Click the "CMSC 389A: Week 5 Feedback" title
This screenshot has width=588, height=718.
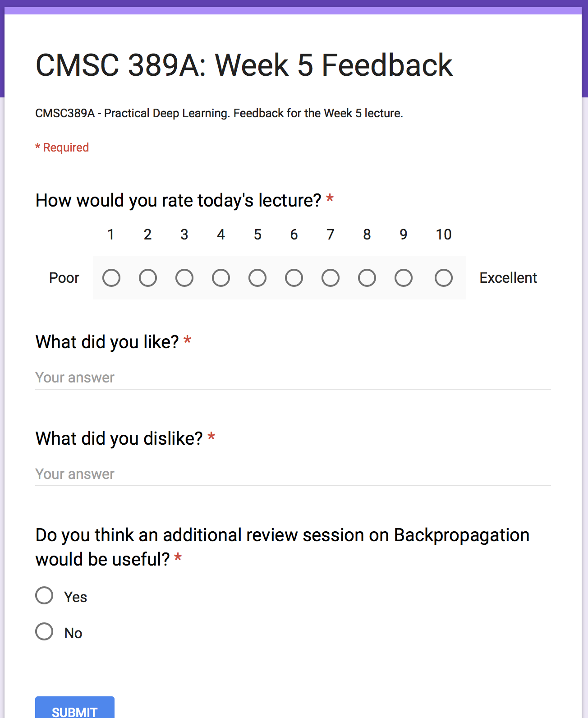click(244, 65)
